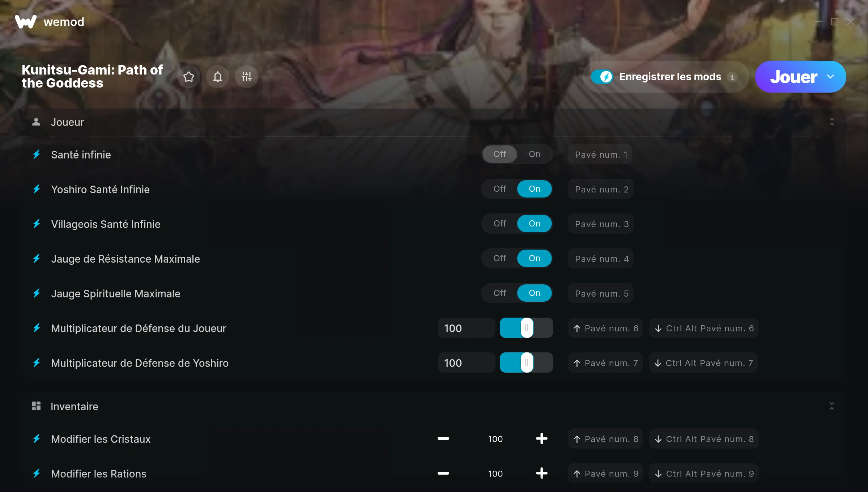Screen dimensions: 868x492
Task: Click the Multiplicateur de Défense de Yoshiro value field
Action: pos(466,362)
